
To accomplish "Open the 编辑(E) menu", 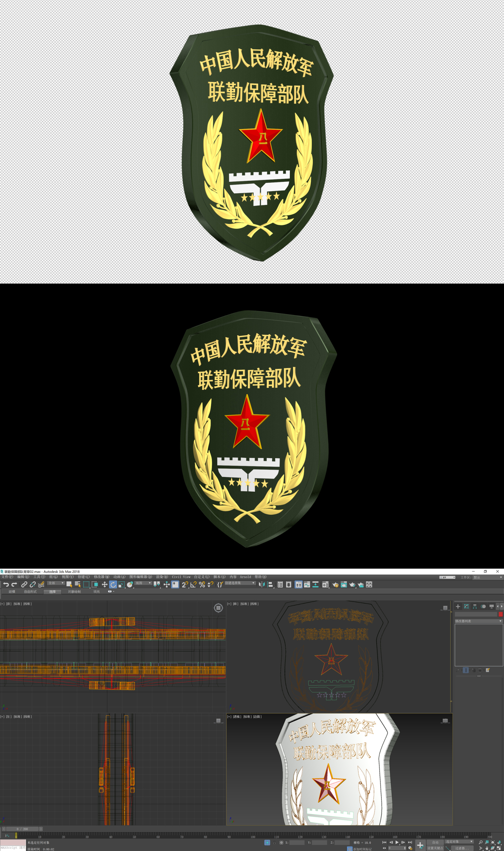I will click(23, 577).
